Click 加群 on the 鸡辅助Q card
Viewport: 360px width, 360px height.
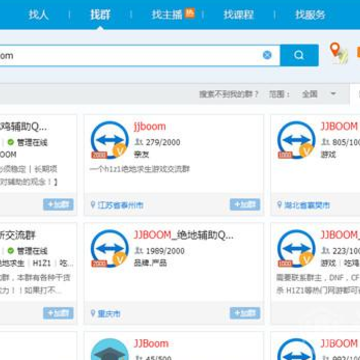tap(58, 204)
